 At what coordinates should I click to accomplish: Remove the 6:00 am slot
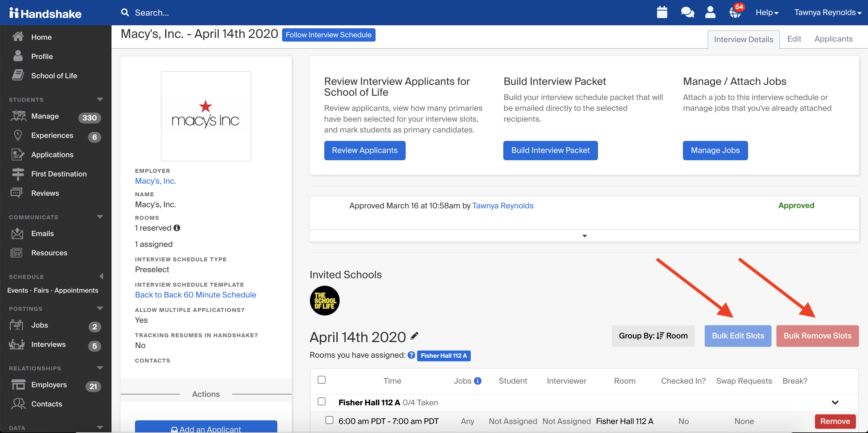(x=835, y=421)
